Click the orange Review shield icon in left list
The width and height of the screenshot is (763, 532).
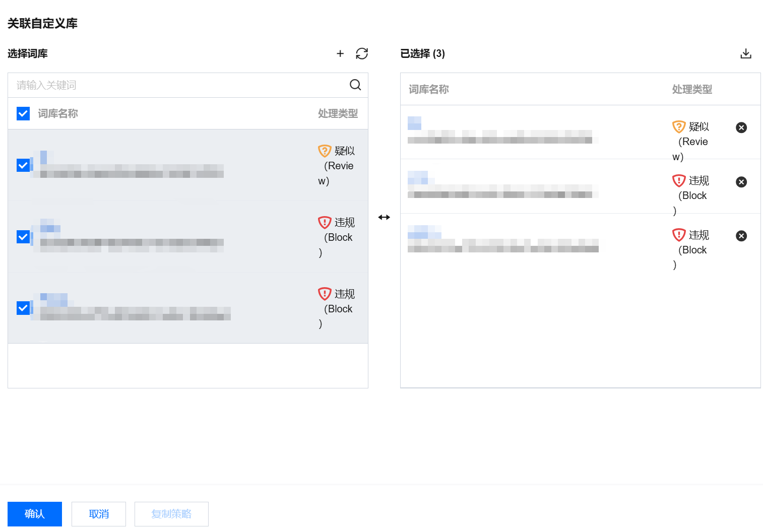pyautogui.click(x=325, y=151)
